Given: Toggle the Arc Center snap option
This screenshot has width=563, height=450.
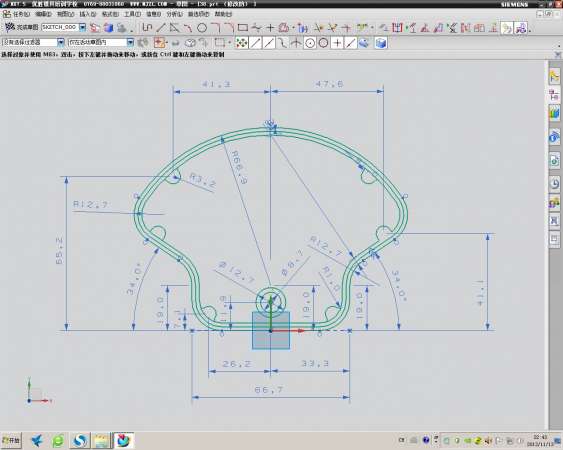Looking at the screenshot, I should [x=310, y=43].
